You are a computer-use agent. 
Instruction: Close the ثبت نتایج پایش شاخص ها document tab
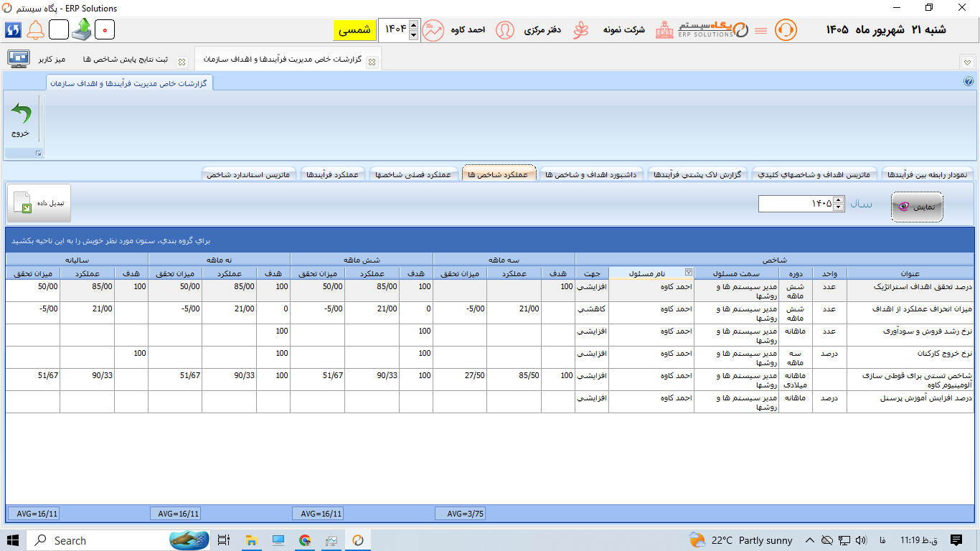click(x=182, y=62)
